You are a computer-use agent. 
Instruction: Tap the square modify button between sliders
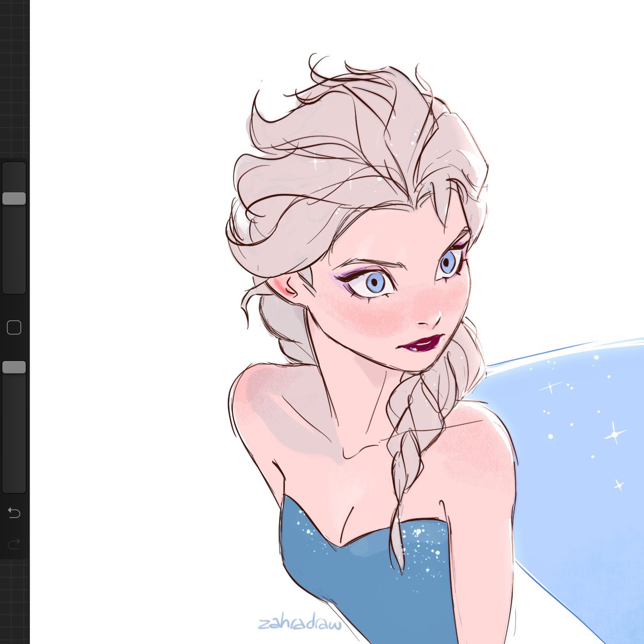click(14, 327)
